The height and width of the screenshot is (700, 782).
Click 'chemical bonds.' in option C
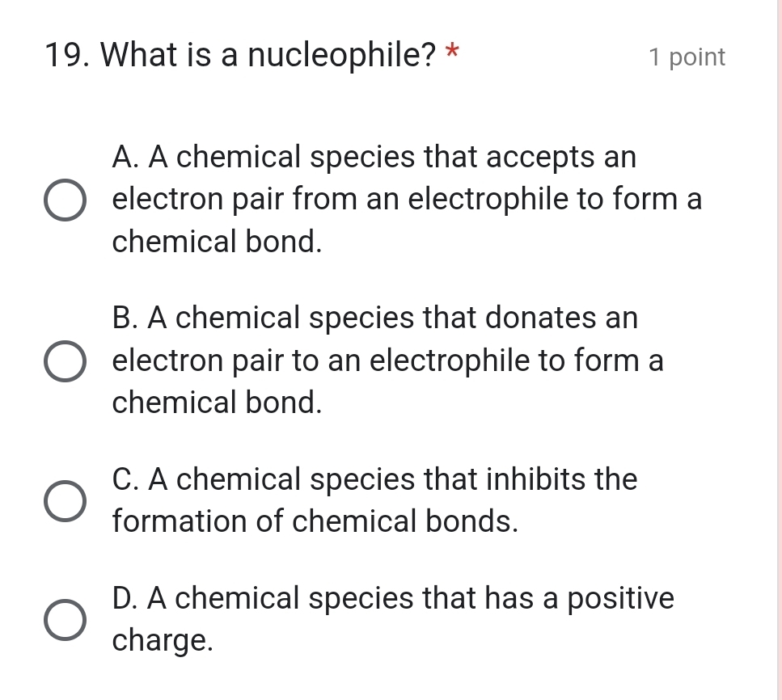click(404, 521)
